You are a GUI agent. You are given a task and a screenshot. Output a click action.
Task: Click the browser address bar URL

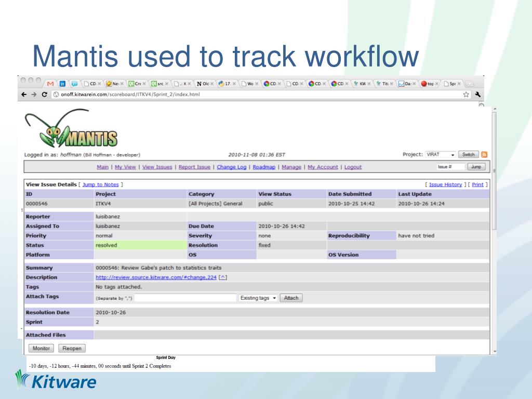[x=130, y=95]
